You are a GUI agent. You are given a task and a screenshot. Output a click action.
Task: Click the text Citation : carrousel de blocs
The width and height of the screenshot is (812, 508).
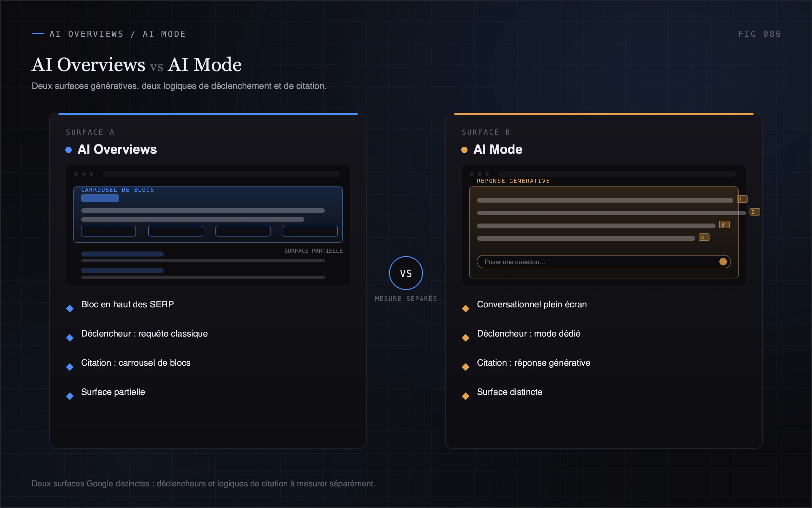click(135, 363)
